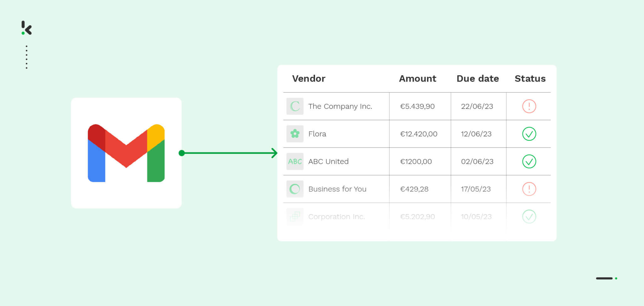Expand the Corporation Inc. faded row

tap(337, 217)
